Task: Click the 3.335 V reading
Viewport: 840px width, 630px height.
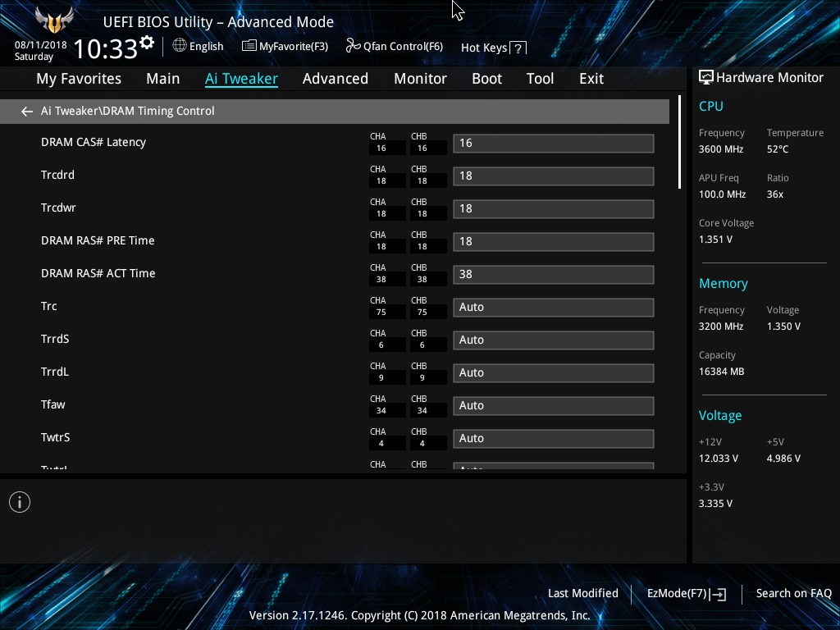Action: pos(715,504)
